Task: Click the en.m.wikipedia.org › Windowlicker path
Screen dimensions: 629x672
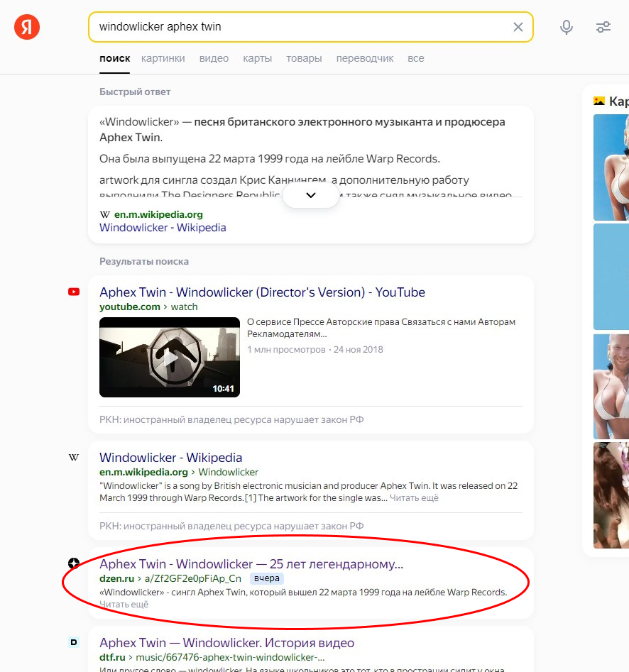Action: point(179,473)
